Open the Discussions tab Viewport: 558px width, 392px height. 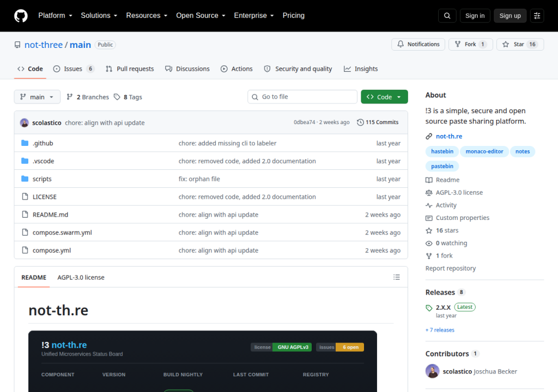(187, 69)
